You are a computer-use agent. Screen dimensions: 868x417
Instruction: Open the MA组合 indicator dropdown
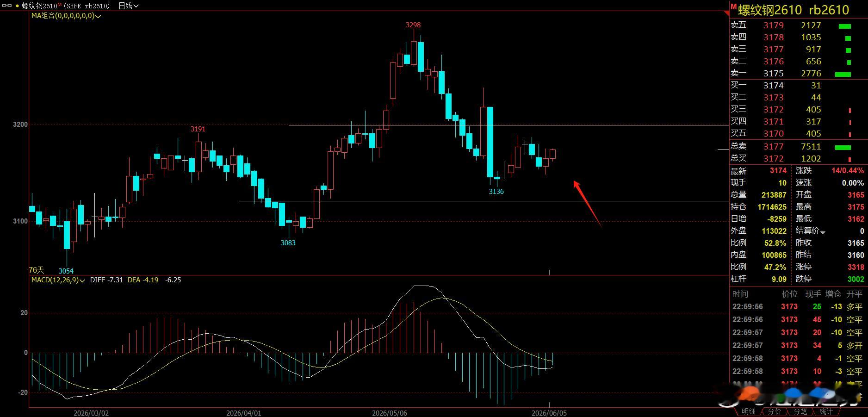click(66, 16)
